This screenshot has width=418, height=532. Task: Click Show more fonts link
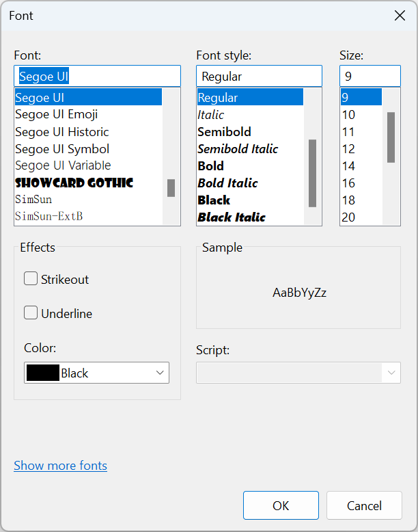pos(60,466)
